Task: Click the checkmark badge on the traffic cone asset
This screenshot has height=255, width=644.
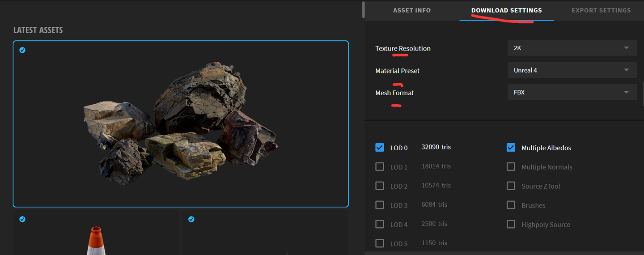Action: (22, 219)
